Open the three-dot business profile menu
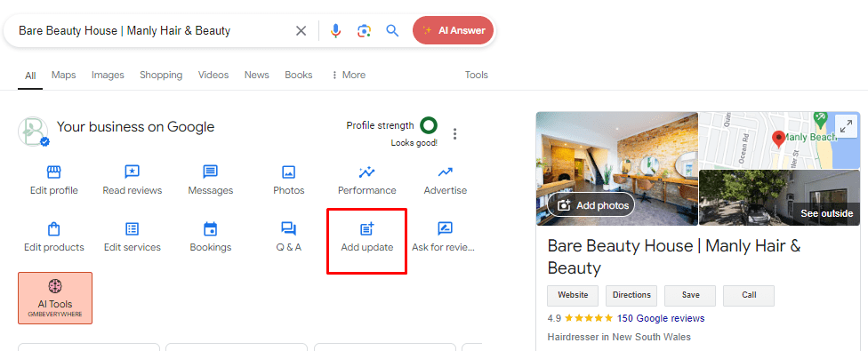The width and height of the screenshot is (868, 351). (x=455, y=134)
